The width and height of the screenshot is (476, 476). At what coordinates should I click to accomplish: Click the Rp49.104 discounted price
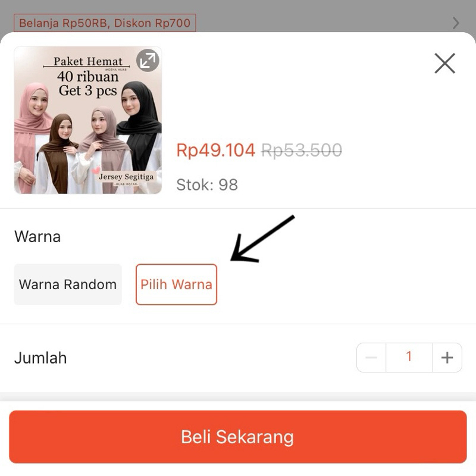215,151
